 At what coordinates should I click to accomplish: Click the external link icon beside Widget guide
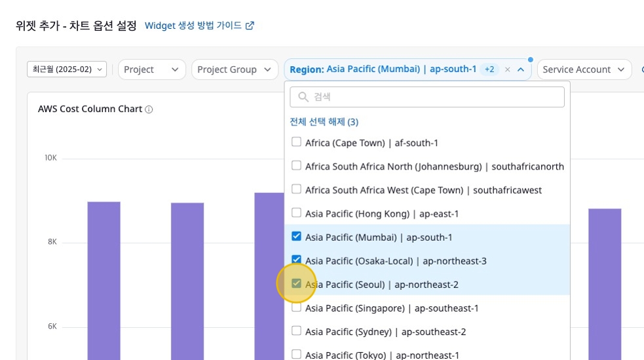250,26
